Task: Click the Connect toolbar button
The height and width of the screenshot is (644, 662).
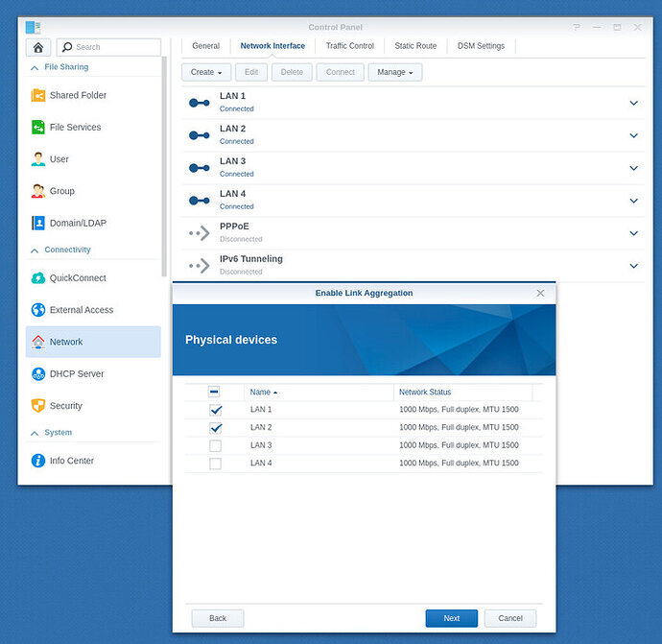Action: 340,72
